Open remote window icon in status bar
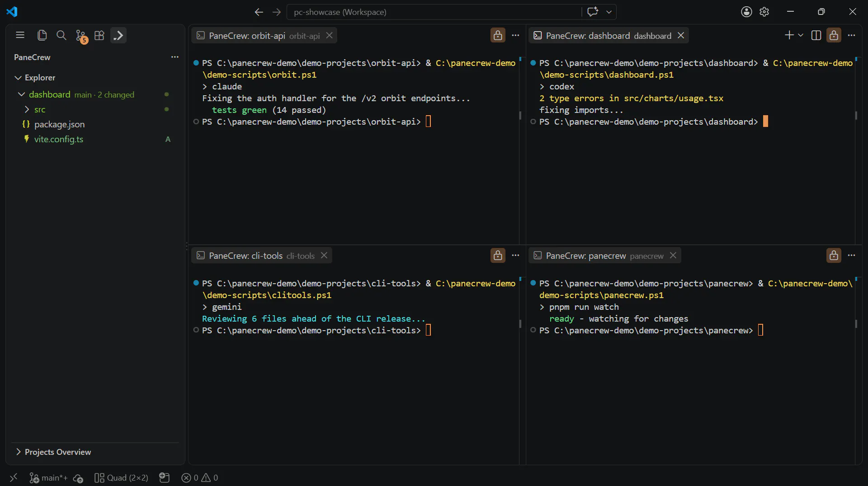The width and height of the screenshot is (868, 486). pyautogui.click(x=14, y=477)
